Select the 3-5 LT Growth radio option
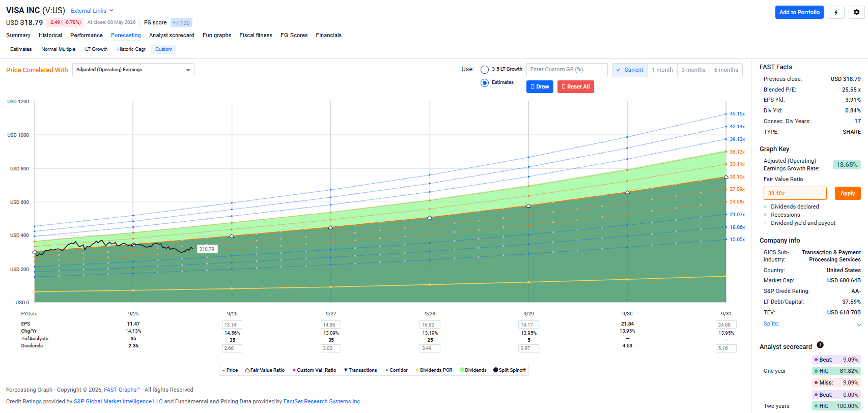The height and width of the screenshot is (413, 868). [485, 70]
